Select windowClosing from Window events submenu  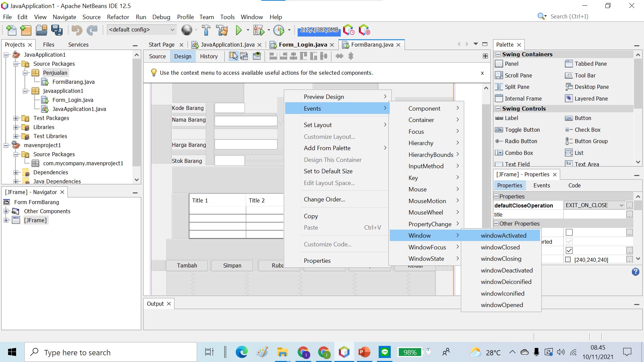(x=501, y=258)
